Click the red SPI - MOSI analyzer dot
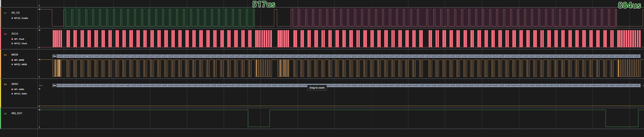Viewport: 644px width, 137px height. [x=12, y=60]
